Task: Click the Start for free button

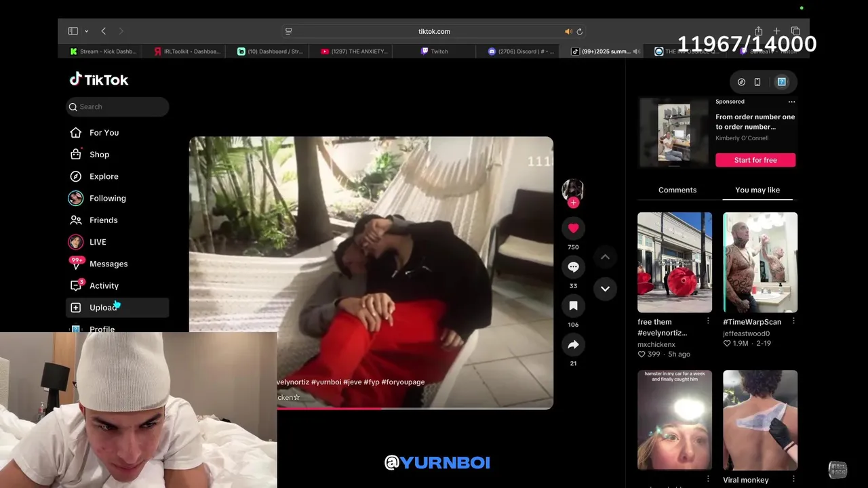Action: click(755, 160)
